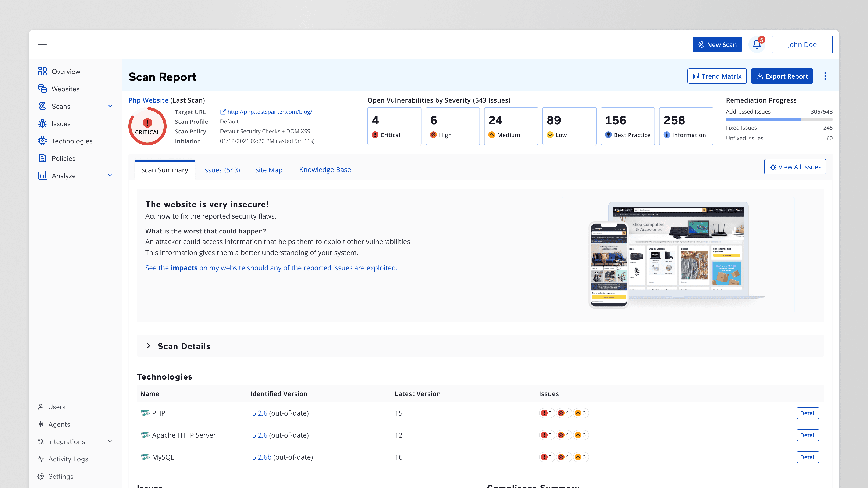This screenshot has height=488, width=868.
Task: Open the John Doe account button
Action: coord(802,44)
